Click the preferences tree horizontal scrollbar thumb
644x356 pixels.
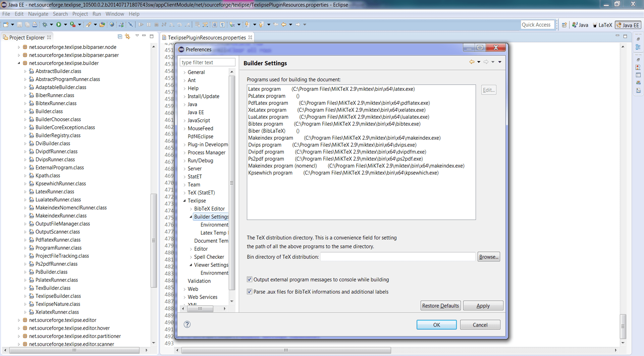200,308
